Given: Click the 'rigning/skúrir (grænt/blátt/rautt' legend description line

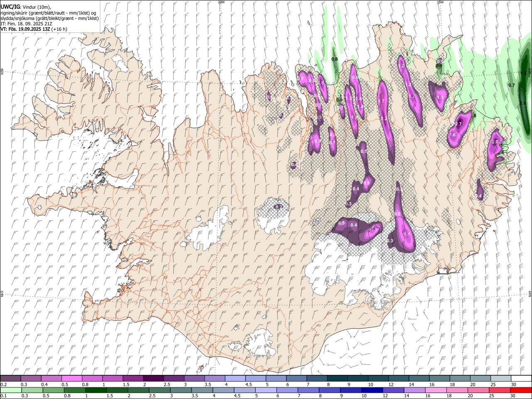Looking at the screenshot, I should click(48, 13).
